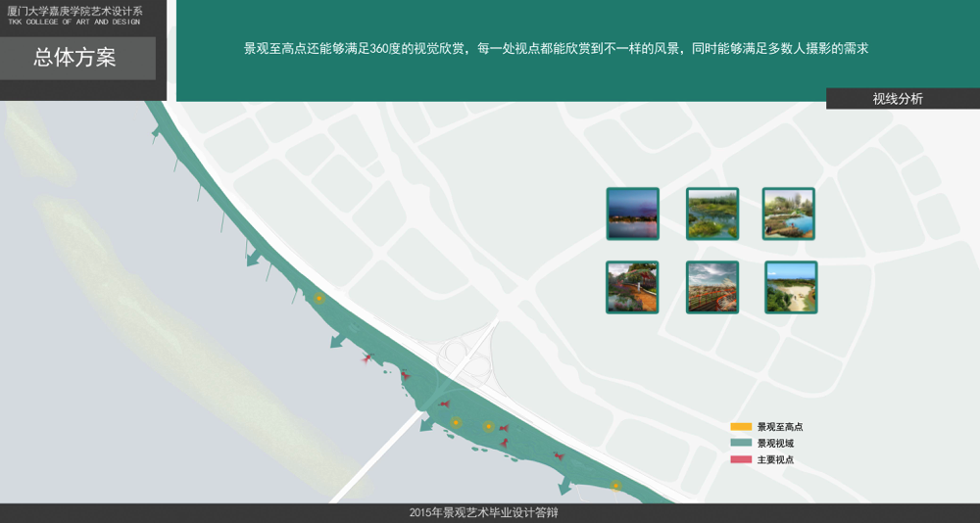980x523 pixels.
Task: Click the 厦门大学嘉庚学院艺术设计系 header title
Action: 74,10
